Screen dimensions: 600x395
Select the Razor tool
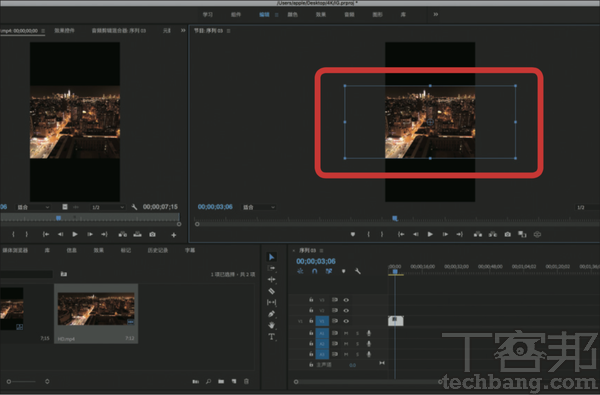pos(271,291)
